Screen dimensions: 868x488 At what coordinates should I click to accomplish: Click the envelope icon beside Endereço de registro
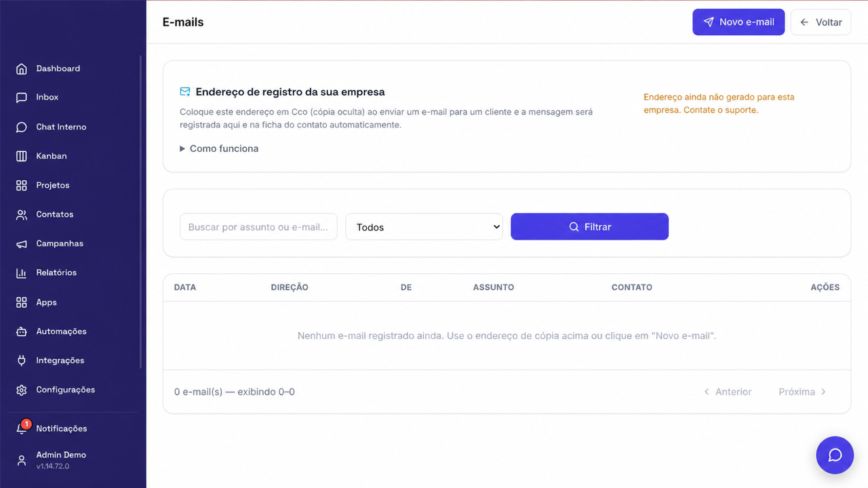[x=185, y=91]
